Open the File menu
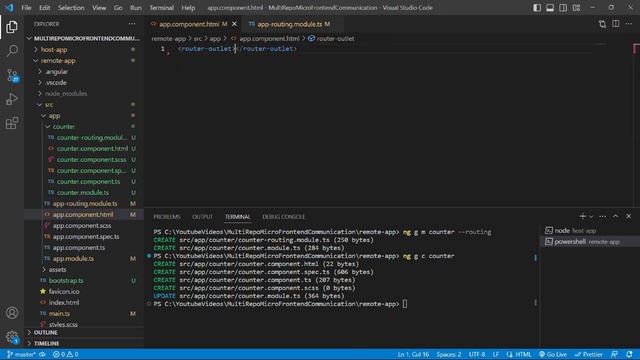Viewport: 640px width, 360px height. coord(26,8)
